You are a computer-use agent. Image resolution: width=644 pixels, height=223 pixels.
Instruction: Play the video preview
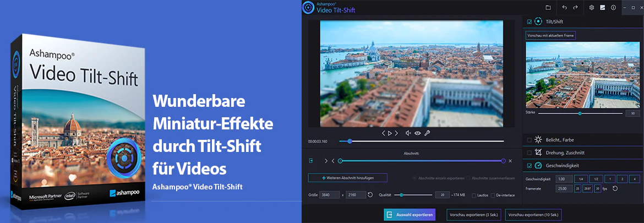[x=390, y=133]
